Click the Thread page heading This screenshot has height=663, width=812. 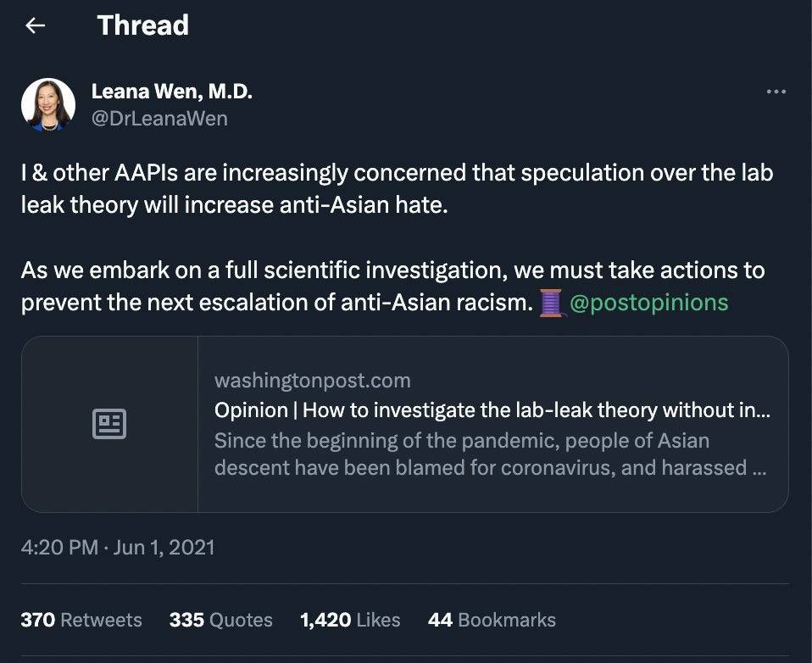click(x=142, y=25)
